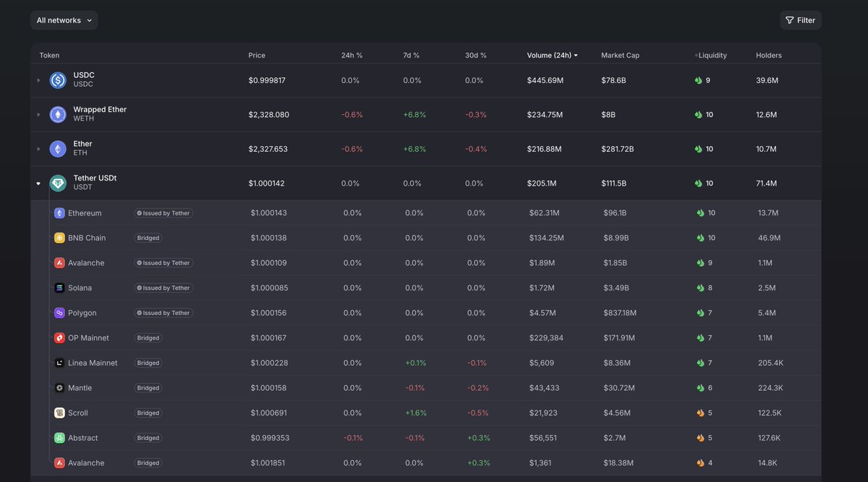This screenshot has height=482, width=868.
Task: Select the Solana row name
Action: pyautogui.click(x=80, y=288)
